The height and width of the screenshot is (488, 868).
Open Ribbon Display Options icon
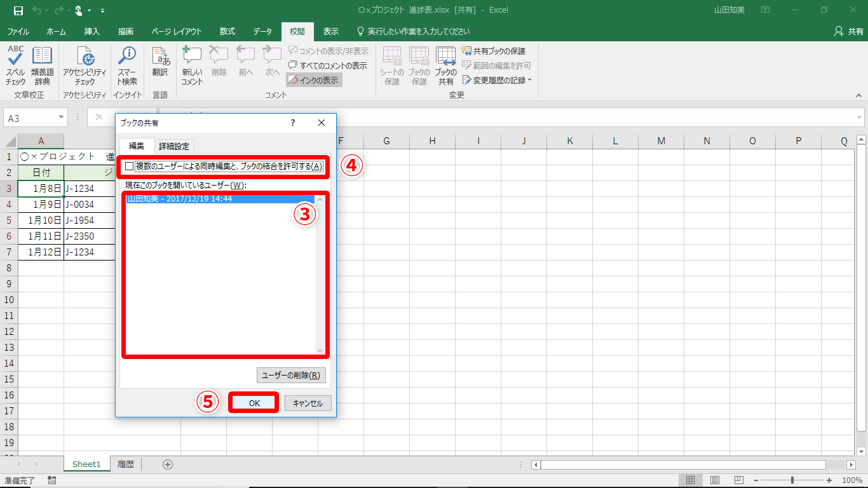[766, 10]
